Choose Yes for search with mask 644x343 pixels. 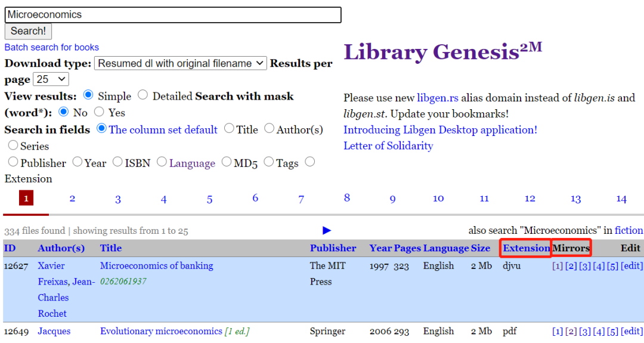pyautogui.click(x=99, y=112)
